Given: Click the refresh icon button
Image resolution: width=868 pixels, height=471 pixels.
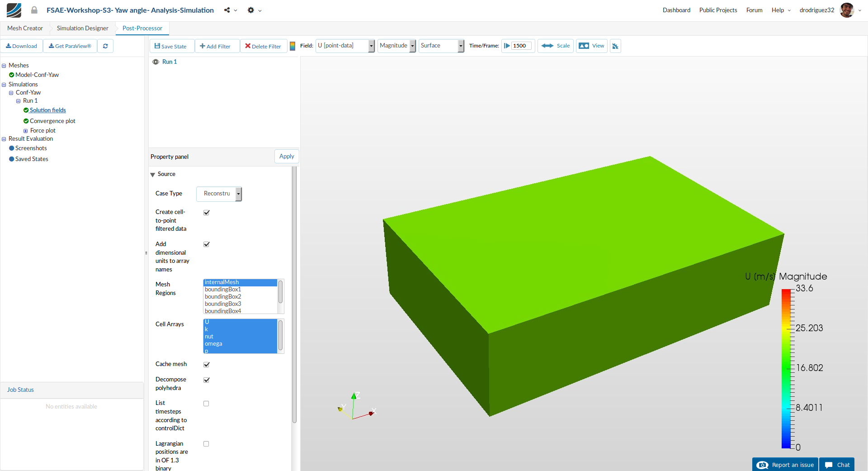Looking at the screenshot, I should pos(105,46).
